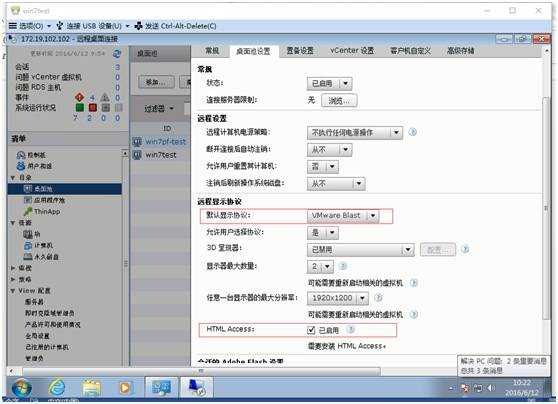Open the 连接 USB 设备(U) menu
Screen dimensions: 558x404
coord(93,26)
